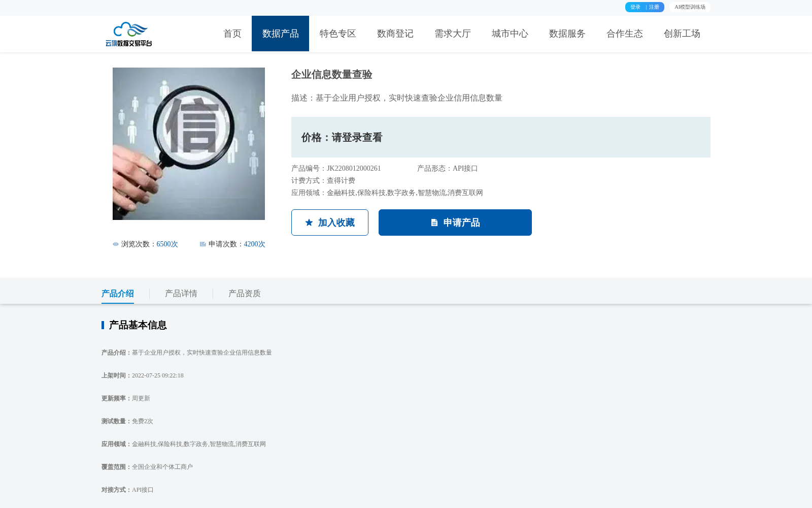Click the 6500次 view count

pyautogui.click(x=167, y=244)
